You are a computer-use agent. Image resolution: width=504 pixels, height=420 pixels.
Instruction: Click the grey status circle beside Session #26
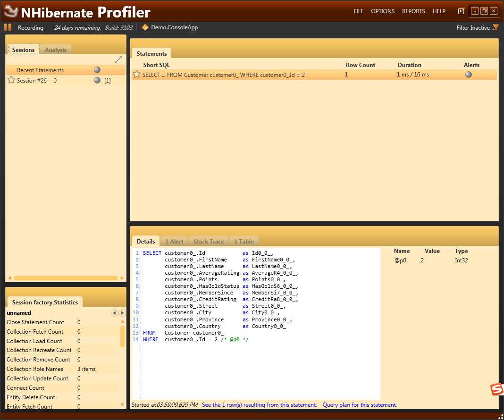point(97,80)
